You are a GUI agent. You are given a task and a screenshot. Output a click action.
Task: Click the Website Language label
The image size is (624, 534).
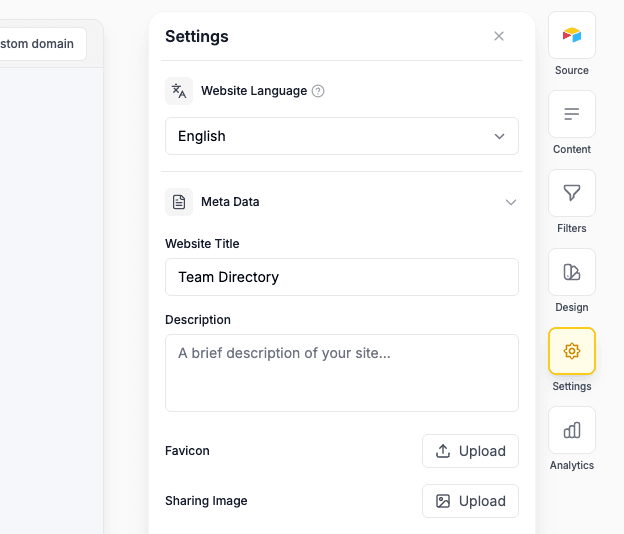click(254, 91)
